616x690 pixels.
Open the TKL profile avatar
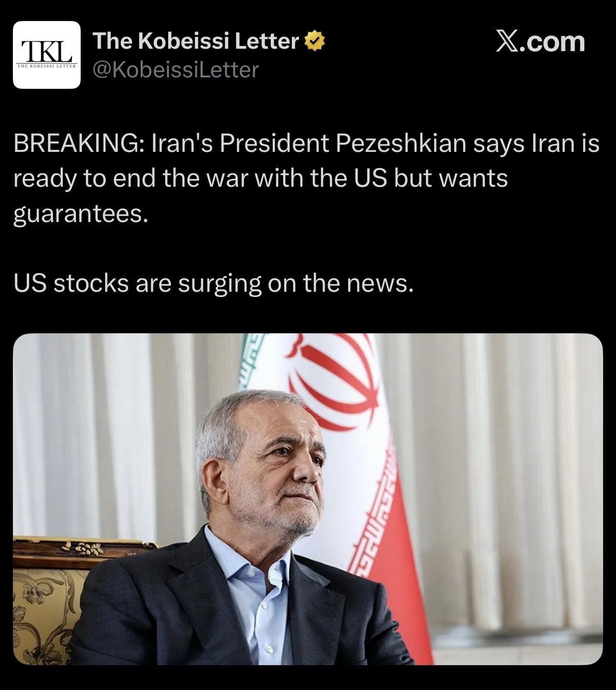(47, 55)
